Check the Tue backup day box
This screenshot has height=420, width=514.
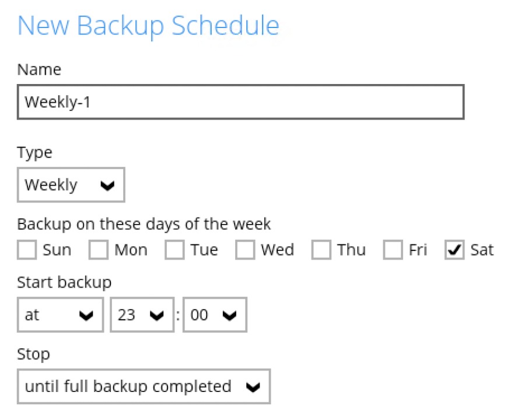click(174, 250)
